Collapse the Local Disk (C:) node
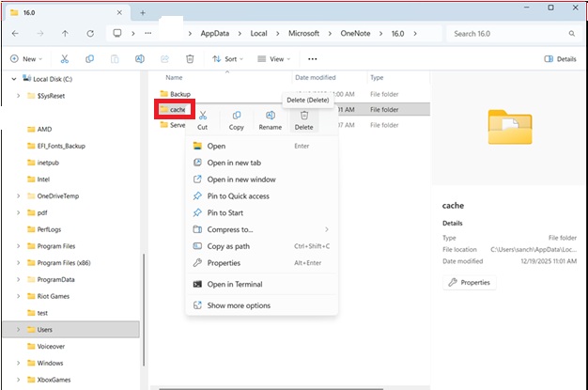This screenshot has height=390, width=588. coord(14,79)
